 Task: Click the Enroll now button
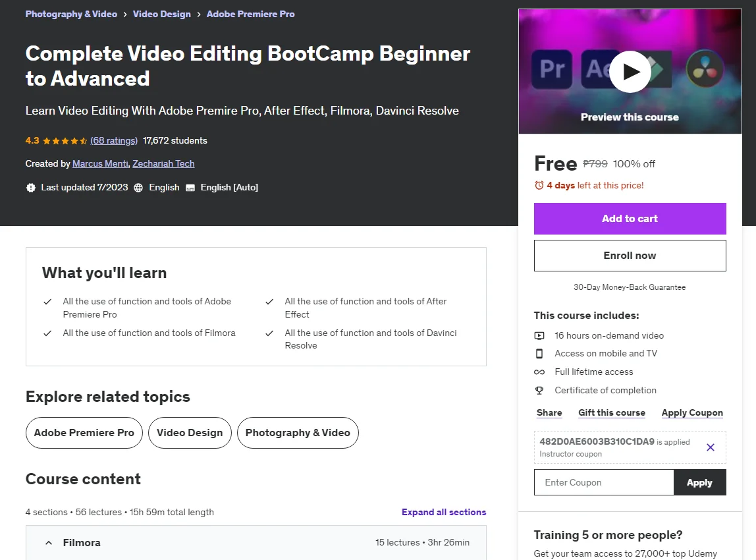[x=630, y=256]
